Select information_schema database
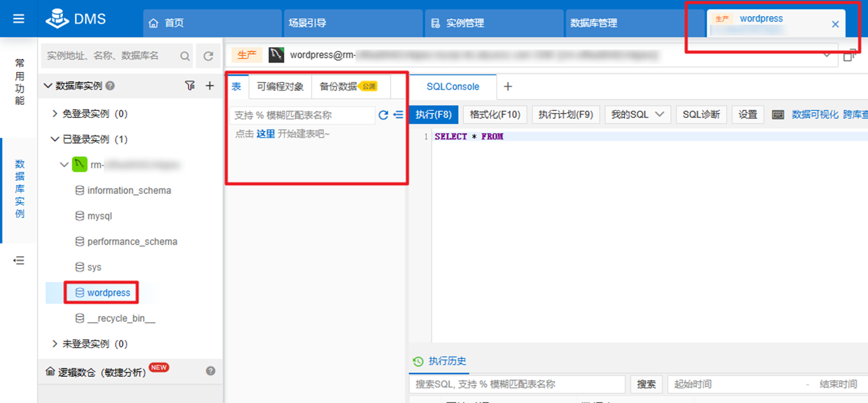The width and height of the screenshot is (868, 403). [129, 190]
